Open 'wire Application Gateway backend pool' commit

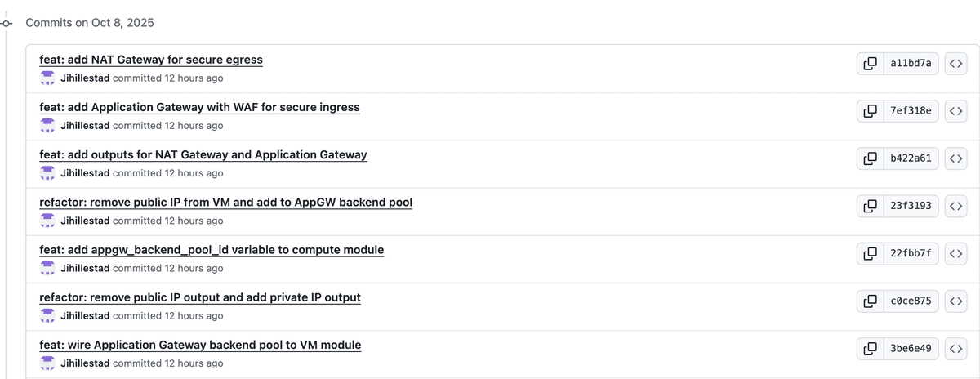pyautogui.click(x=200, y=345)
